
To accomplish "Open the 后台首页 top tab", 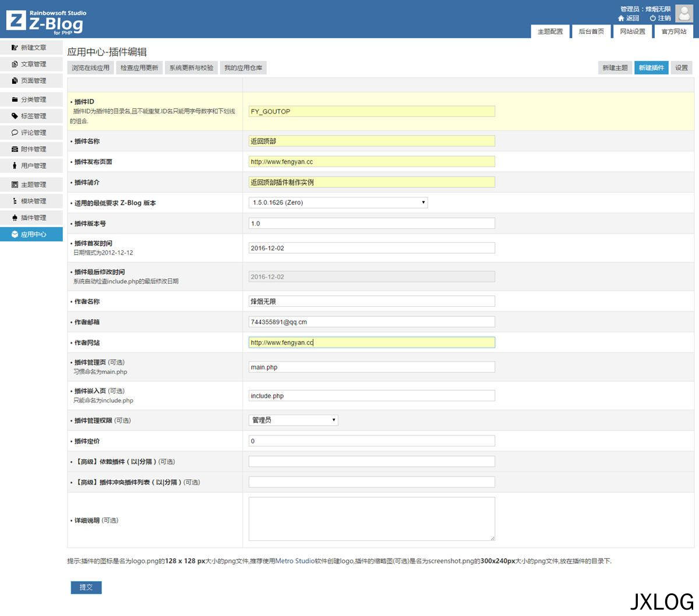I will tap(591, 31).
